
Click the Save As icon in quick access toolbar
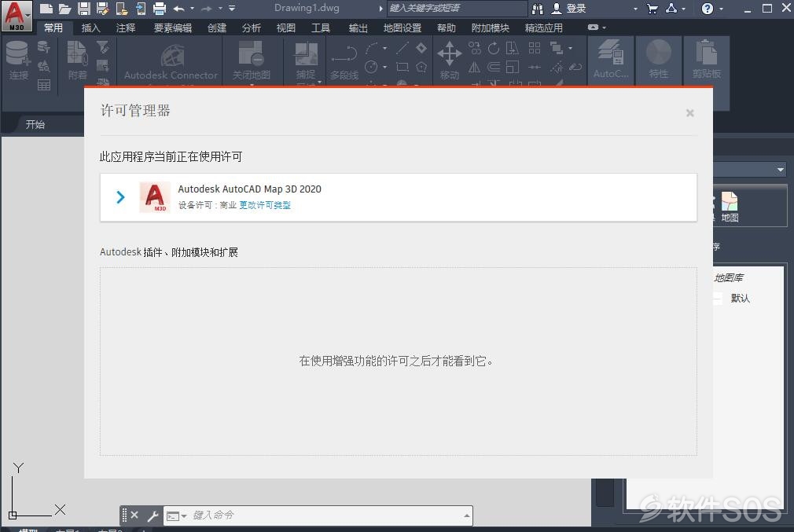click(103, 8)
